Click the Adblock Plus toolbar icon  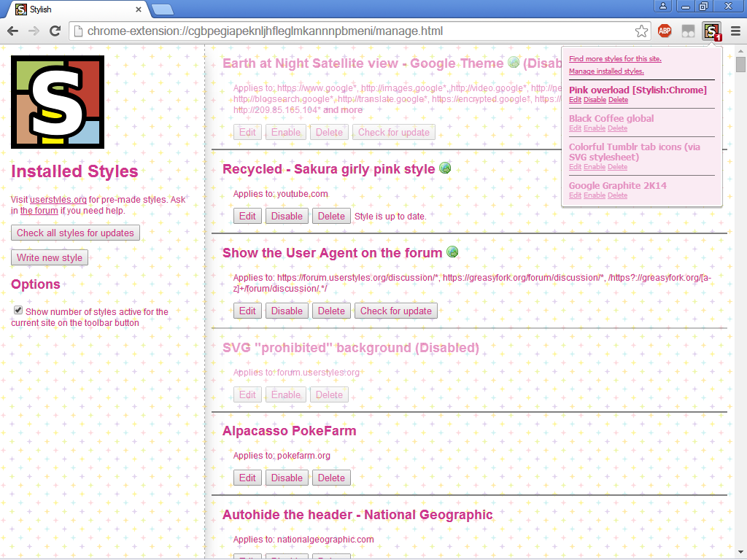click(665, 31)
